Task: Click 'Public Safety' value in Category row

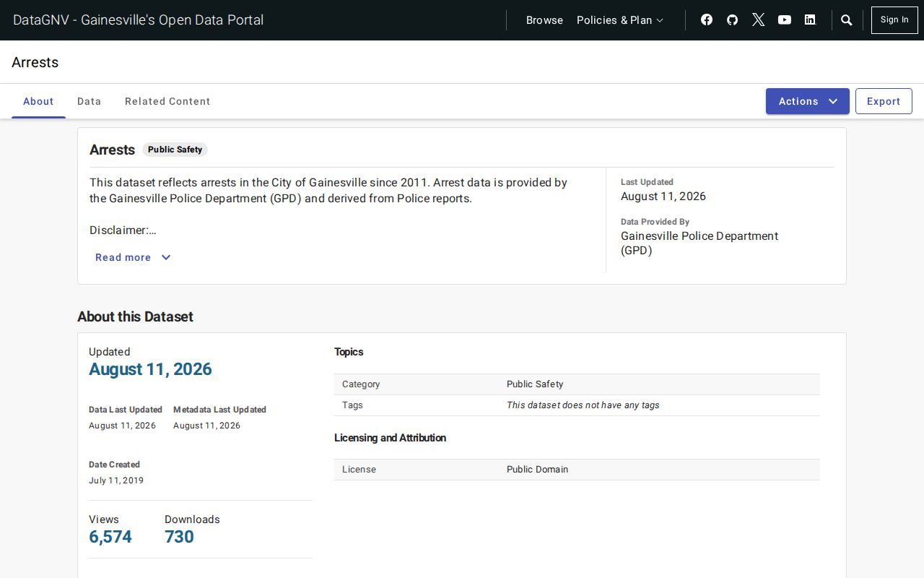Action: coord(535,384)
